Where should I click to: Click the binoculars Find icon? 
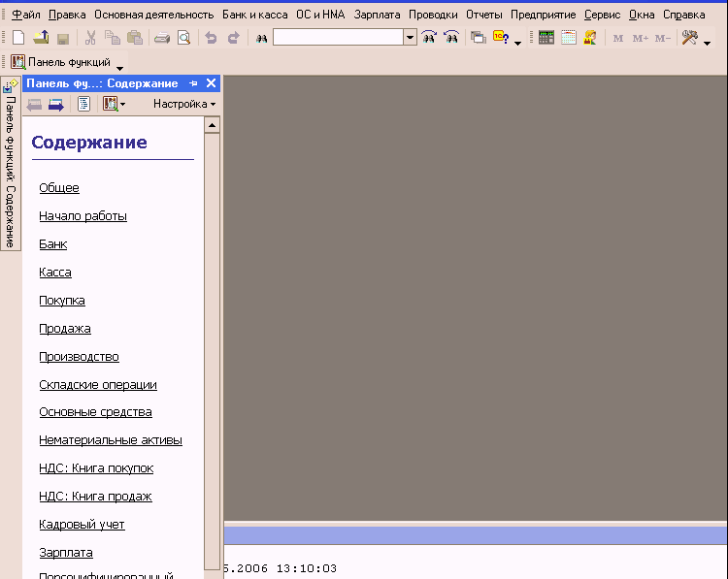[261, 38]
